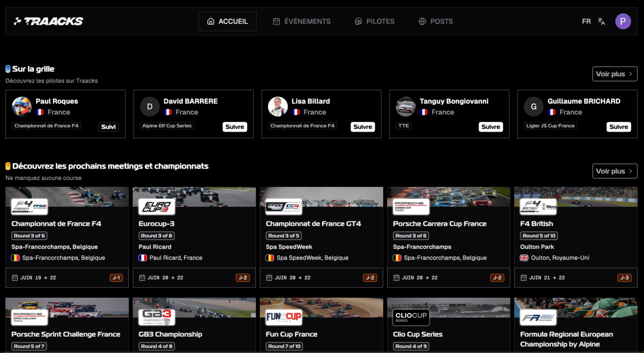Click Guillaume BRICHARD's G avatar
644x353 pixels.
coord(534,106)
